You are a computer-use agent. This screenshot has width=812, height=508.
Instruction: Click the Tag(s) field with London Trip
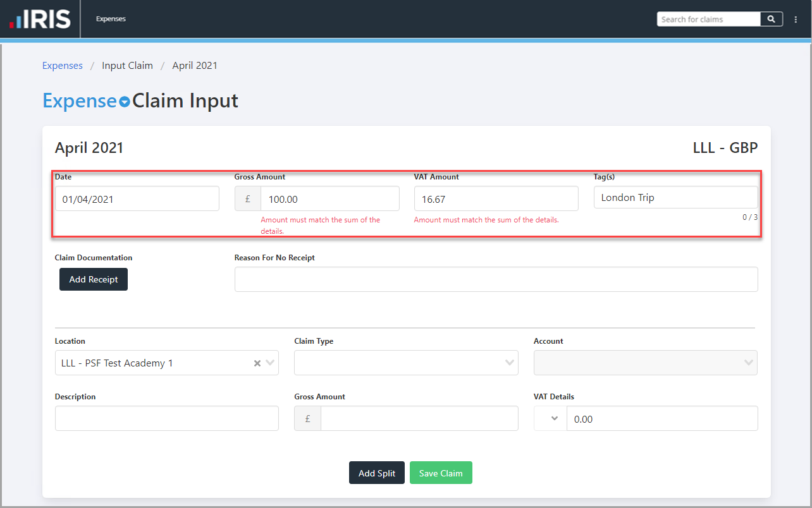click(676, 197)
